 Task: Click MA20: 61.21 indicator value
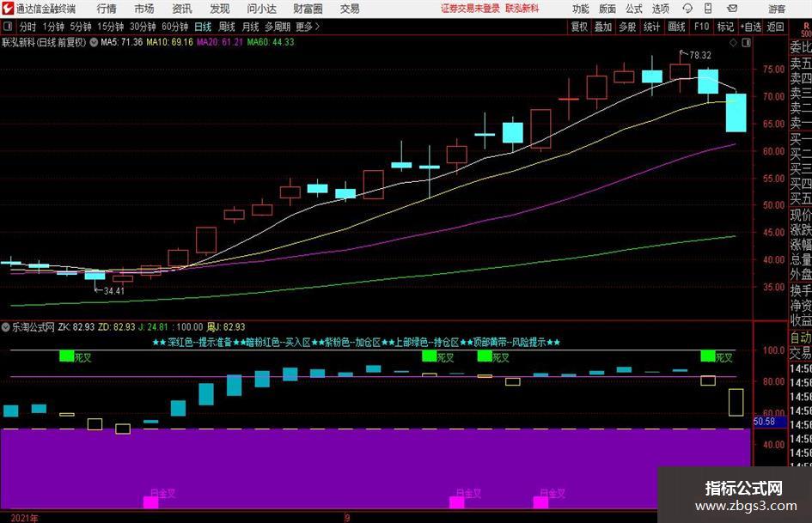(220, 42)
